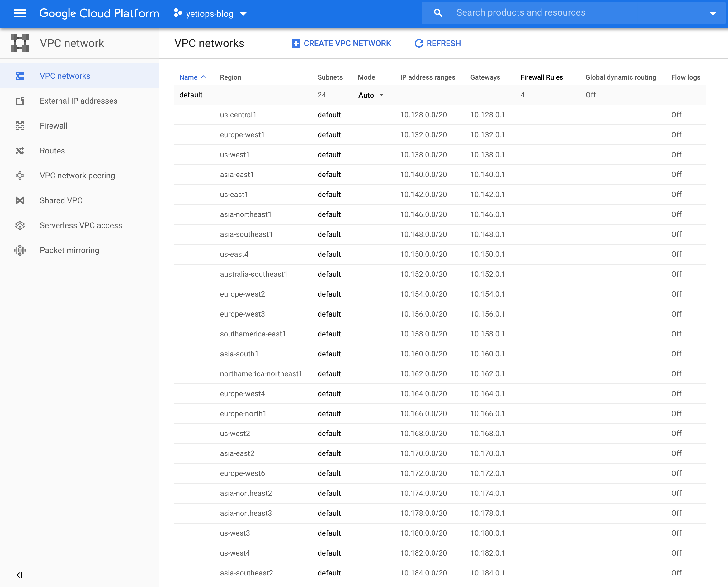Select the Shared VPC icon
Screen dimensions: 728x587
pos(20,200)
